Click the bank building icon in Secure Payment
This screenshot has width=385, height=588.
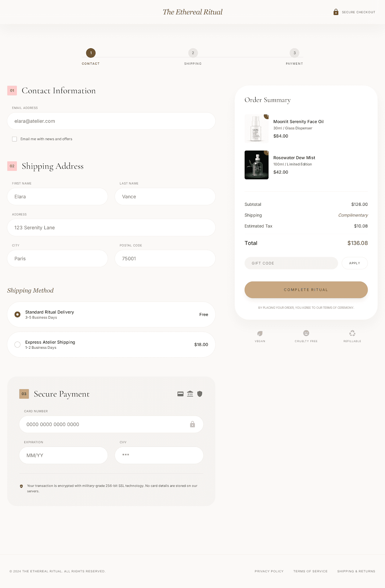(190, 394)
